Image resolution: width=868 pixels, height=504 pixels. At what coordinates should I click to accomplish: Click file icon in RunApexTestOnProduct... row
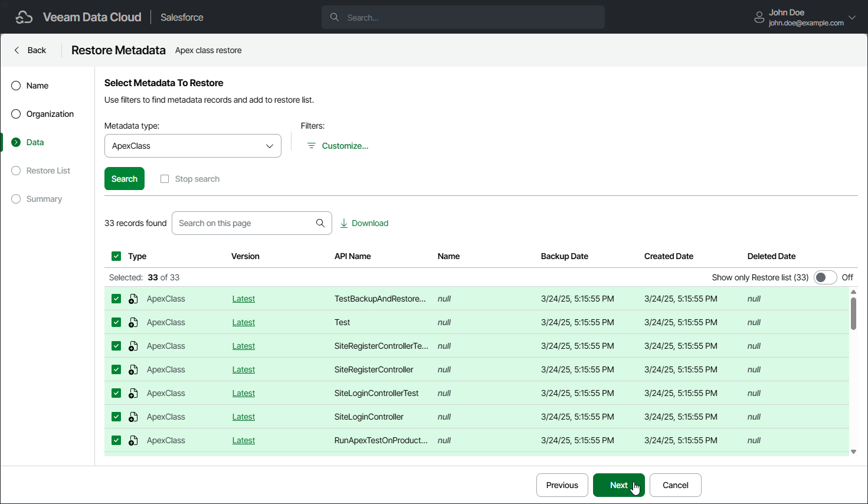coord(133,440)
